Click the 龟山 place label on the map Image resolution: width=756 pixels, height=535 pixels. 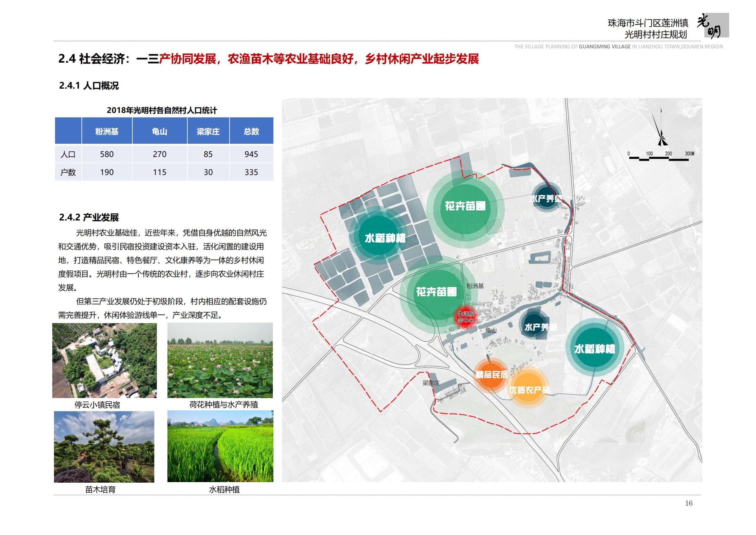click(491, 330)
